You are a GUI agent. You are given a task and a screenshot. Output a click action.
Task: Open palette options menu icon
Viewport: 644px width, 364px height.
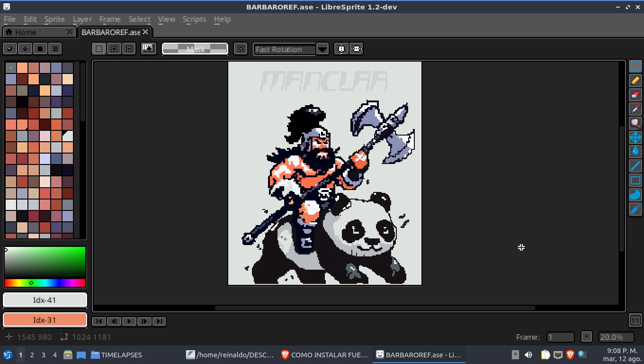coord(55,48)
